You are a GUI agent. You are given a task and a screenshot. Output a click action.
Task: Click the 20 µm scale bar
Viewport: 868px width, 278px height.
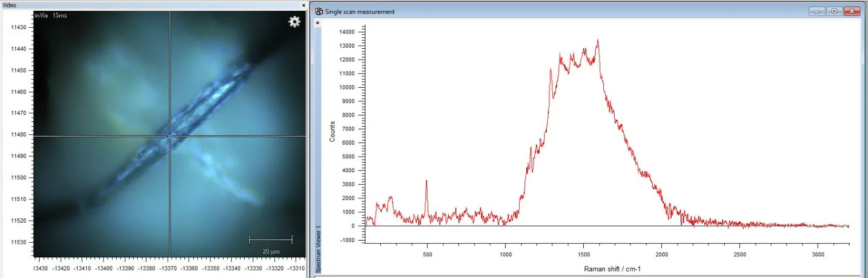tap(271, 240)
